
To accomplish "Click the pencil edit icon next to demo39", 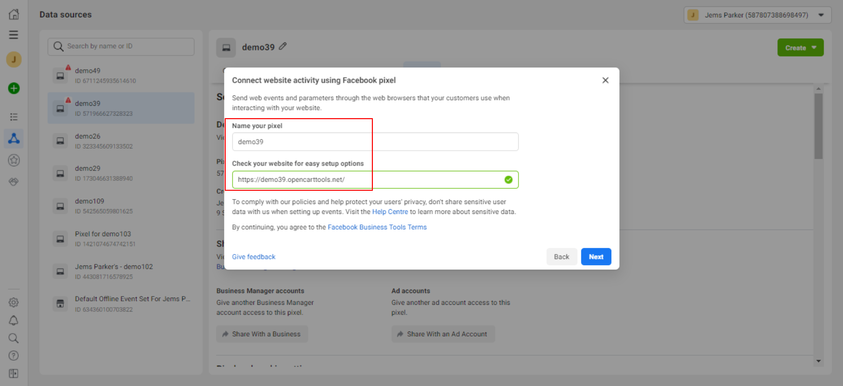I will coord(283,47).
